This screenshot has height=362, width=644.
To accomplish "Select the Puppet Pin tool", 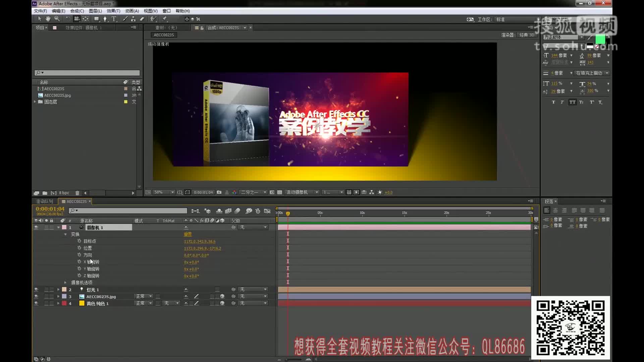I will [x=164, y=19].
